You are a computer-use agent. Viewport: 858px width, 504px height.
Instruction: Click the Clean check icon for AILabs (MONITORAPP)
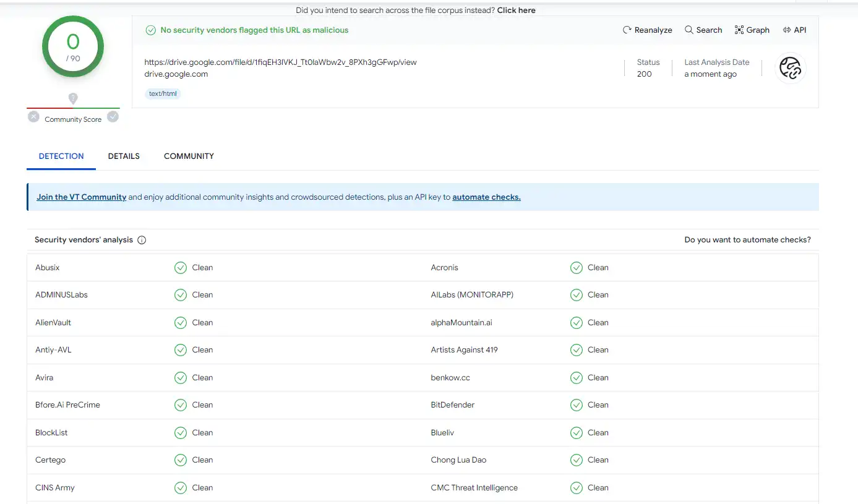tap(576, 295)
